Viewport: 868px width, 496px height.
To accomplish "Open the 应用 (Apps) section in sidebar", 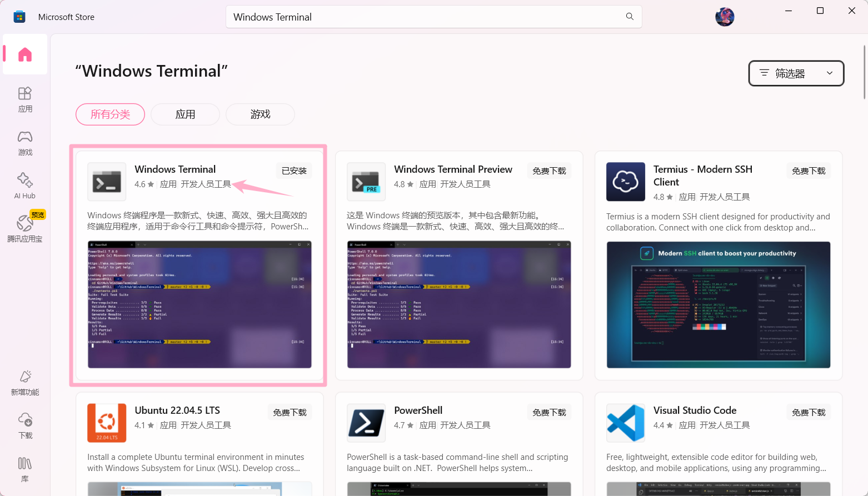I will pos(25,100).
